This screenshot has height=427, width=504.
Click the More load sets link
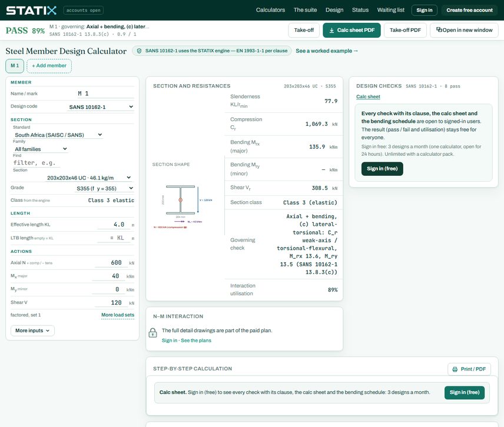coord(118,315)
